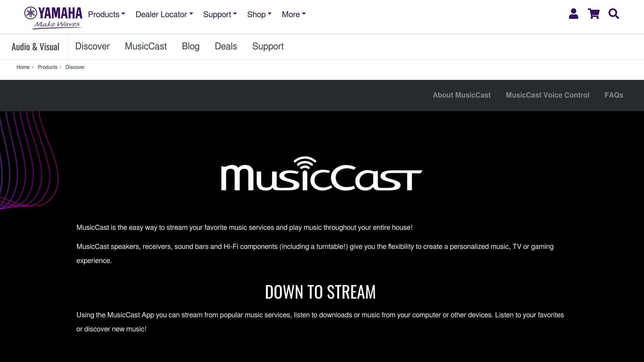The image size is (644, 362).
Task: Click the search magnifier icon
Action: (x=613, y=14)
